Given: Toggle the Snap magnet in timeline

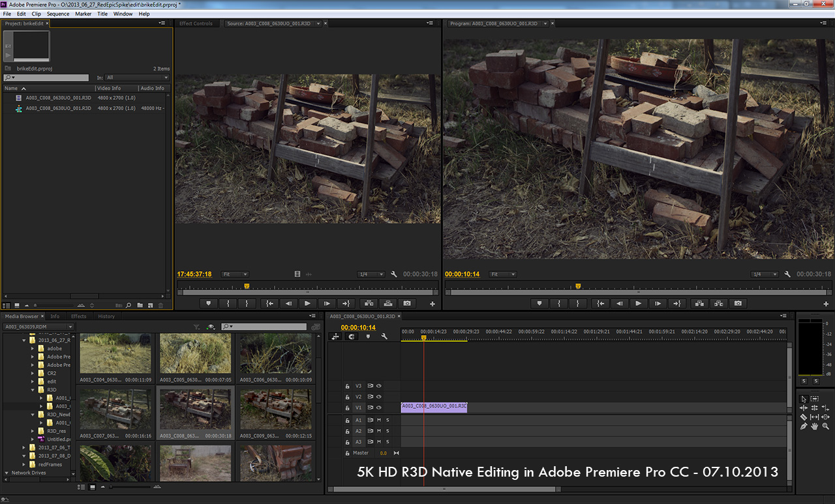Looking at the screenshot, I should (x=352, y=336).
